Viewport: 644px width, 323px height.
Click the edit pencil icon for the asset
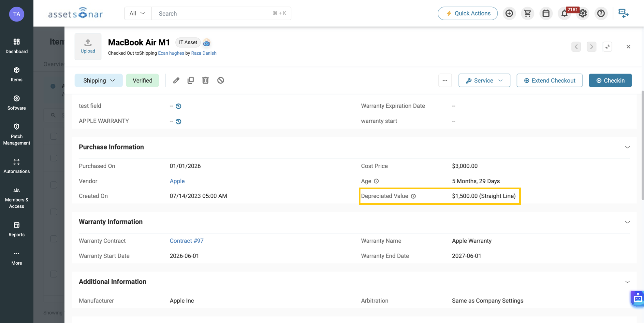click(x=176, y=80)
